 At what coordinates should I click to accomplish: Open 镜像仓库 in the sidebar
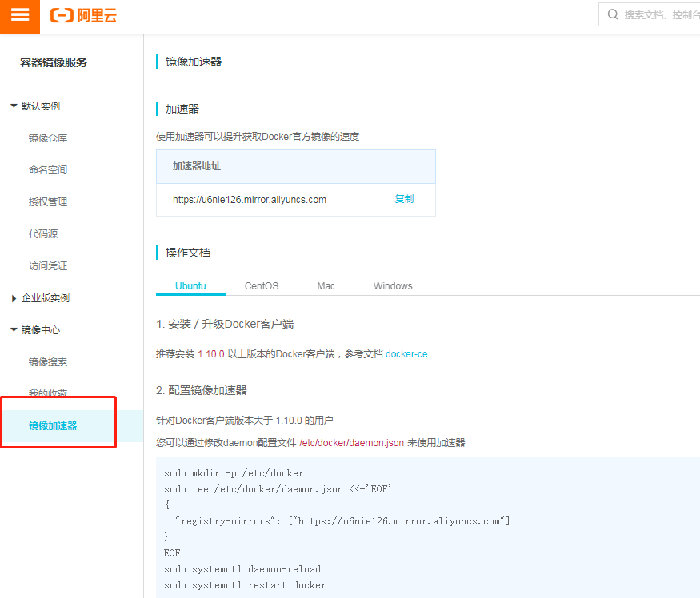(48, 138)
